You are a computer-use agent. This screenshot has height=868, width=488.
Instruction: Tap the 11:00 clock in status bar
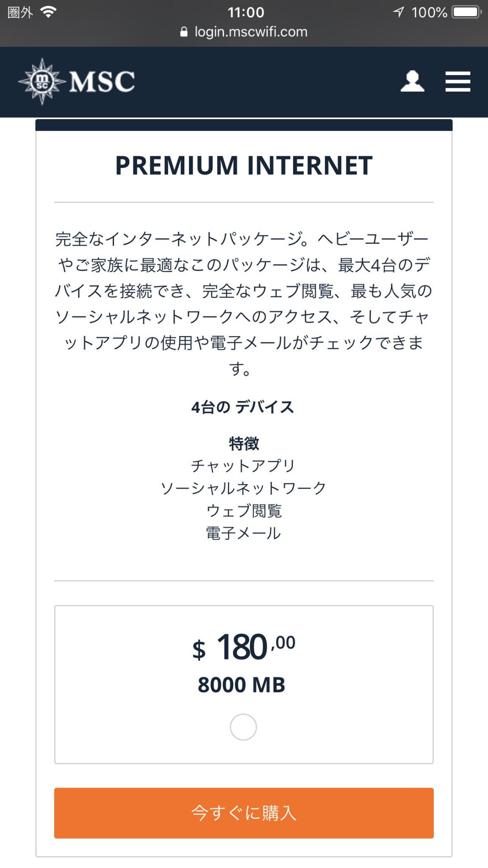pos(246,12)
